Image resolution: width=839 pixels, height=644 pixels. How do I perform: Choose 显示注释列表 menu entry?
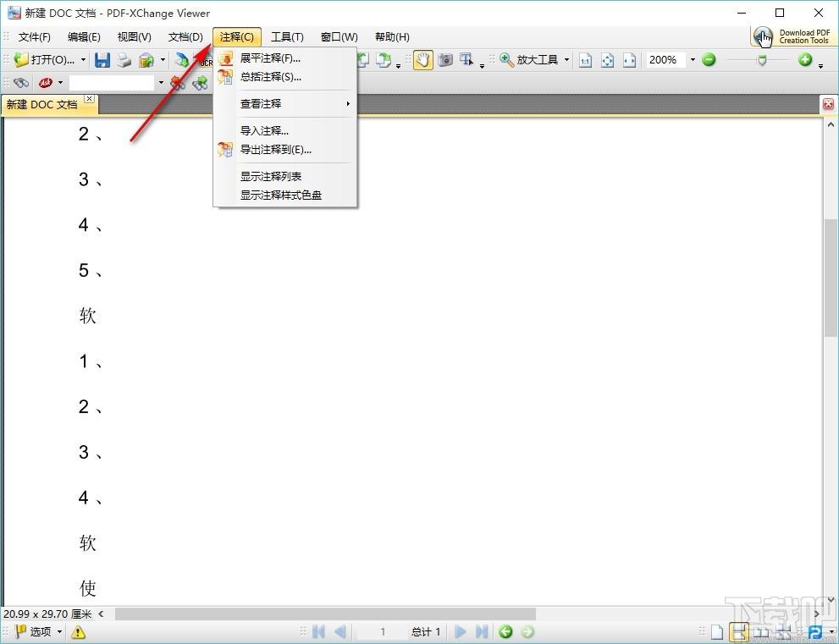pyautogui.click(x=285, y=177)
